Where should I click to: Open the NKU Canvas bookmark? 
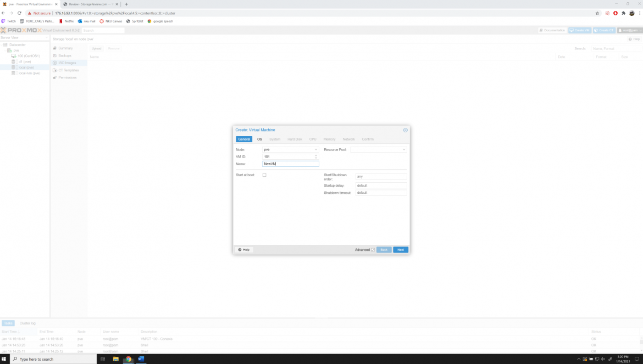tap(110, 21)
